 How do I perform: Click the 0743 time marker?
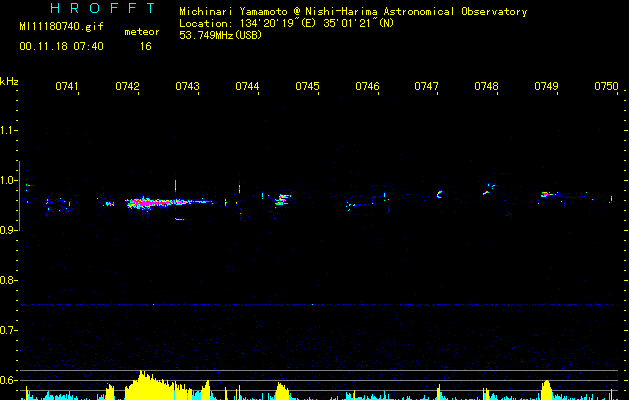click(x=187, y=86)
